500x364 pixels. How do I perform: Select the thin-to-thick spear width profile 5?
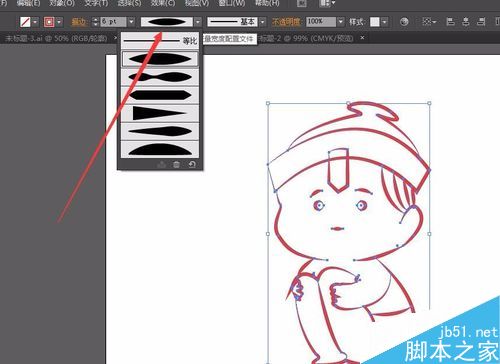click(x=160, y=131)
